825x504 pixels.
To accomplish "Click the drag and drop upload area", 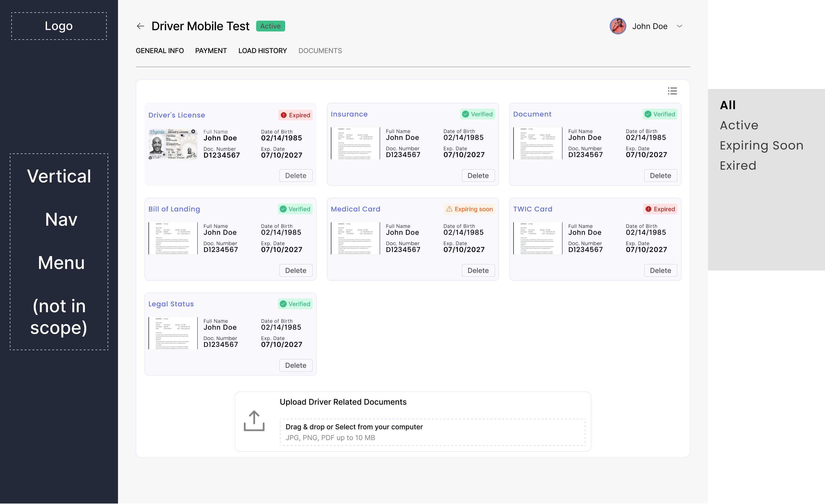I will click(432, 432).
